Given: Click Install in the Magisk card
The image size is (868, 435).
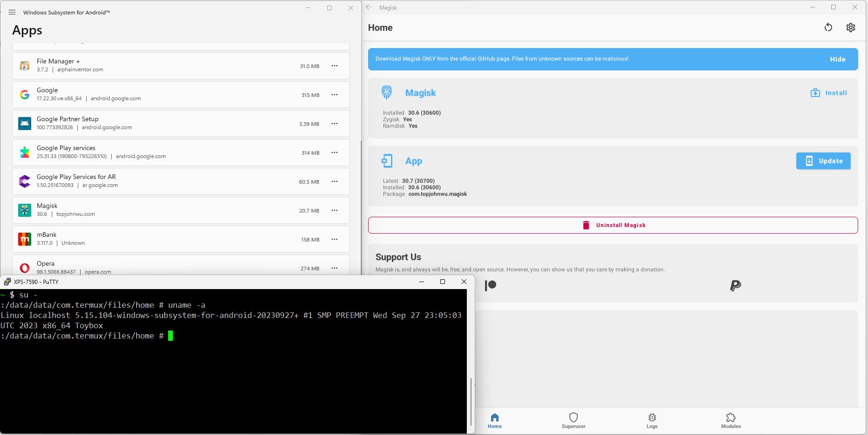Looking at the screenshot, I should click(x=829, y=93).
